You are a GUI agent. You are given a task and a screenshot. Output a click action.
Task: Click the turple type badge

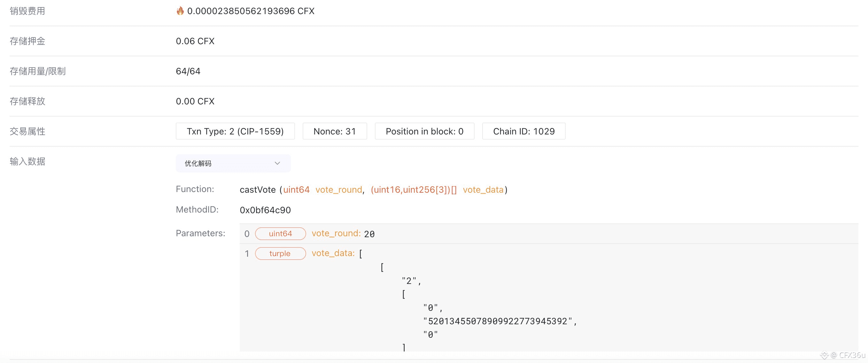280,253
